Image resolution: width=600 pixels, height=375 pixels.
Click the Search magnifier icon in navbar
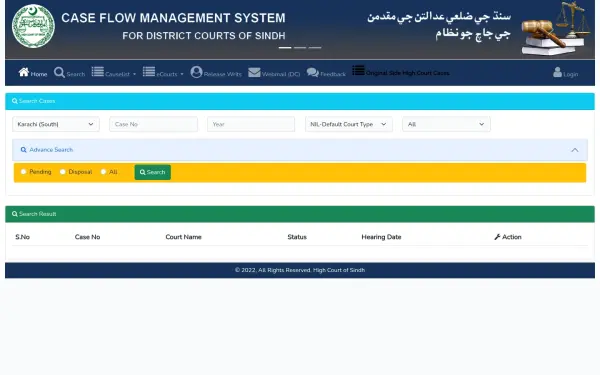pos(59,72)
